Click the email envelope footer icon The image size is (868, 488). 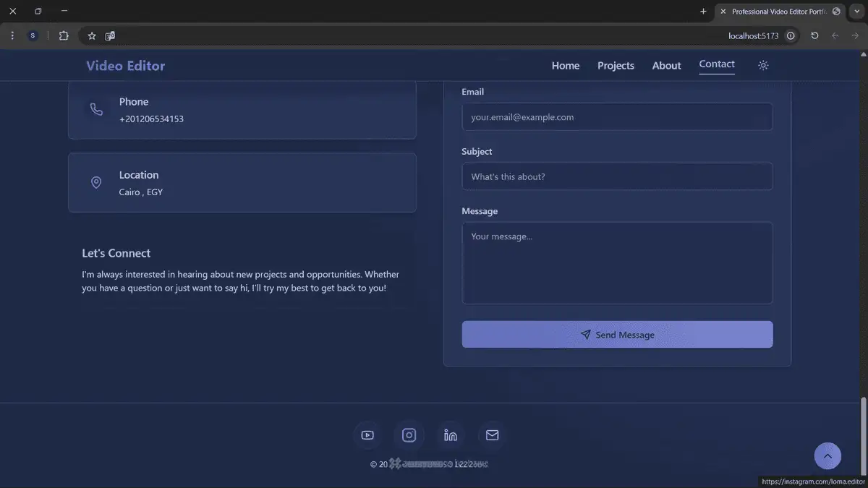493,435
